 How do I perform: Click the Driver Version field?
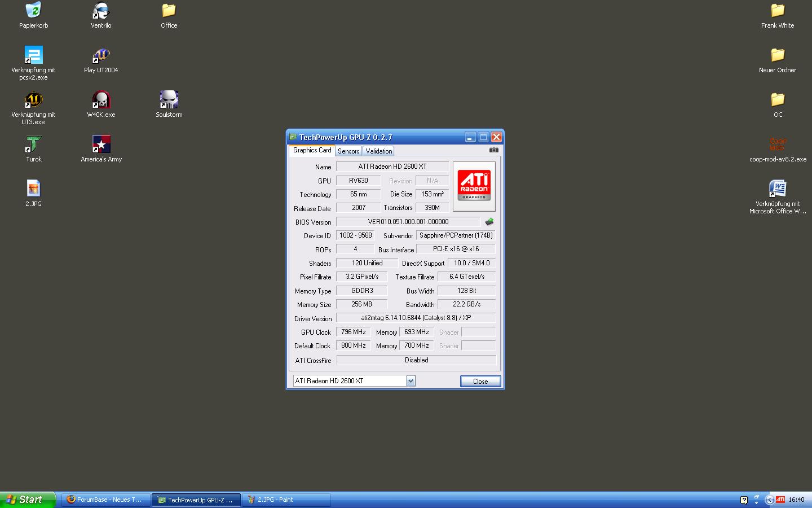[x=416, y=318]
